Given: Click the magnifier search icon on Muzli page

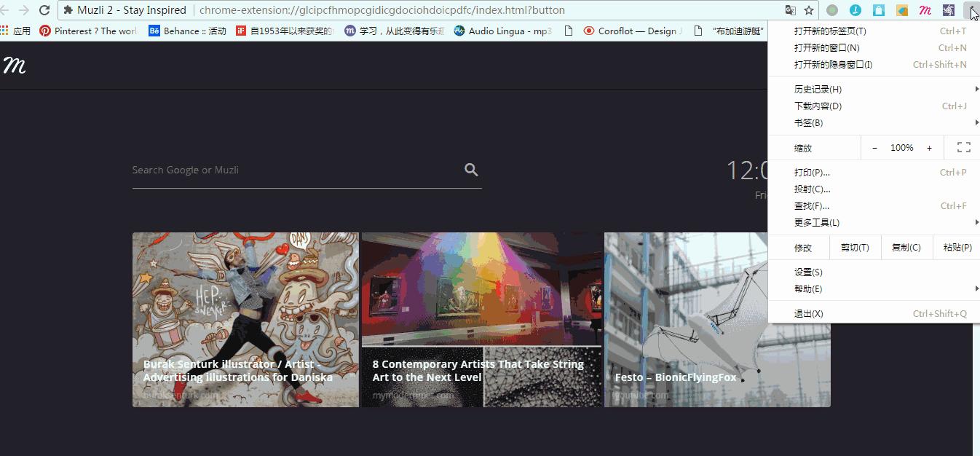Looking at the screenshot, I should point(470,169).
